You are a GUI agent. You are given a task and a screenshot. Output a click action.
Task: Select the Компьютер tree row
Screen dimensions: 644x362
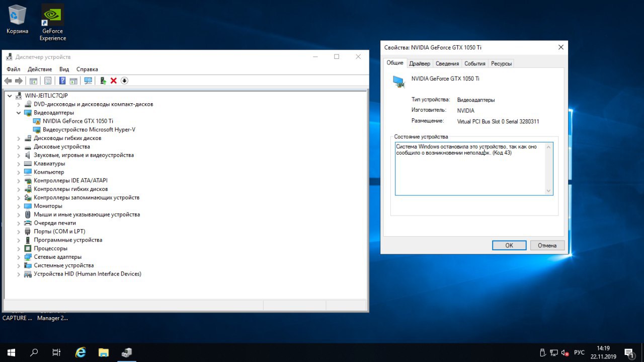(49, 172)
